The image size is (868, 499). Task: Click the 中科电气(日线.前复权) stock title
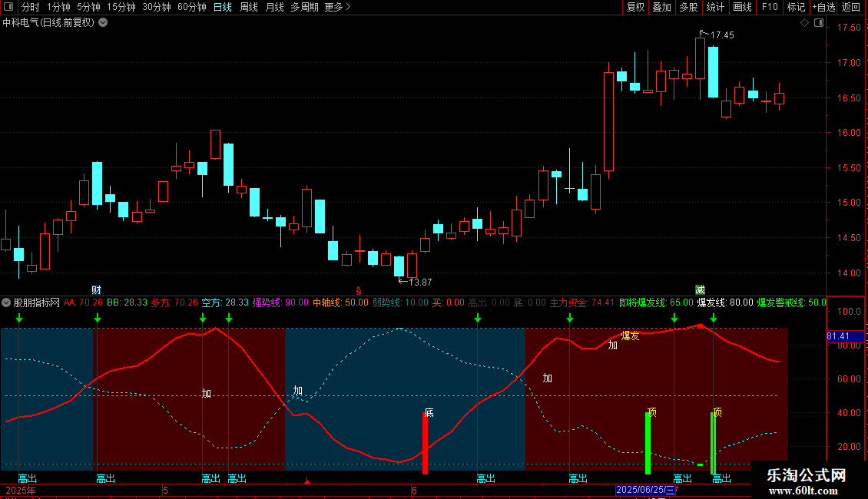(48, 23)
